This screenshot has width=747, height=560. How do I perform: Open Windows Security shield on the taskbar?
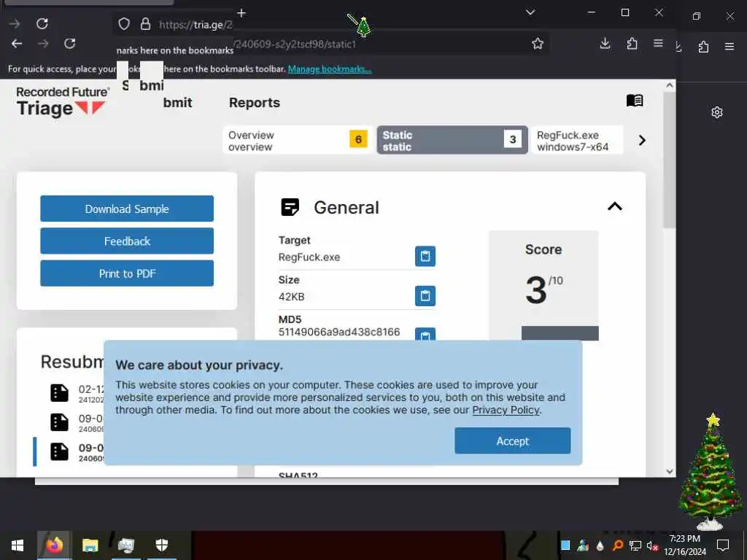[x=162, y=545]
